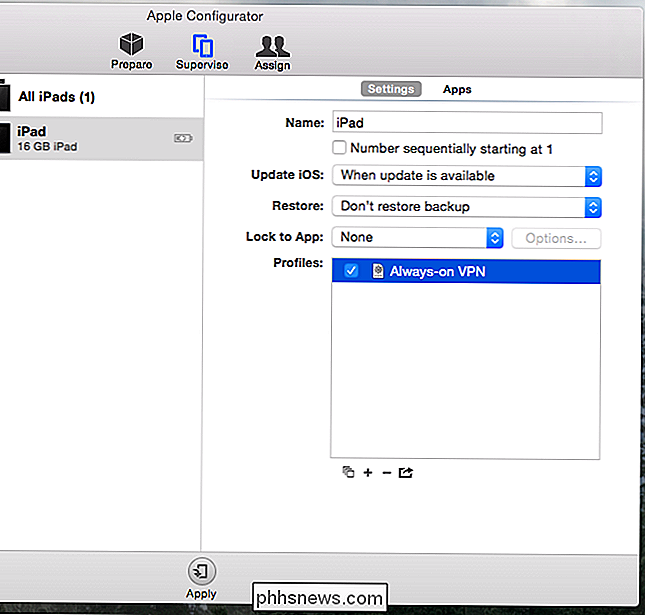Click the device connection status icon beside iPad

click(183, 138)
